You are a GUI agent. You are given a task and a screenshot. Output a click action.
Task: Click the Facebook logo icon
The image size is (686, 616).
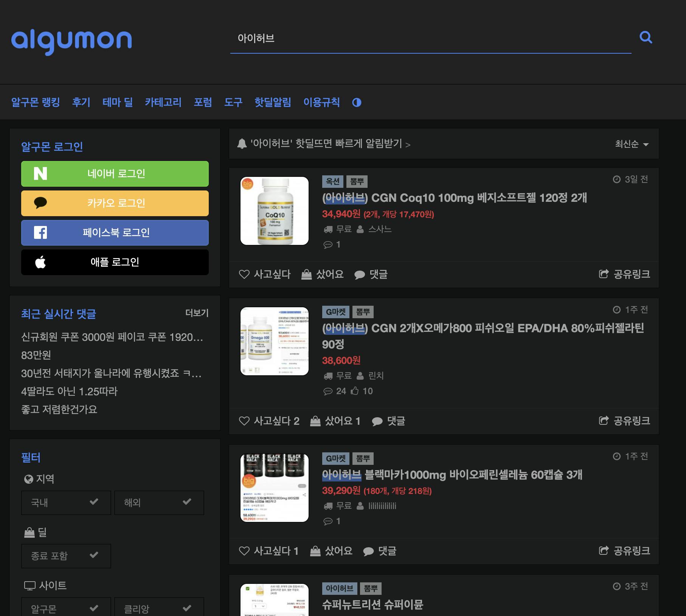pyautogui.click(x=40, y=232)
